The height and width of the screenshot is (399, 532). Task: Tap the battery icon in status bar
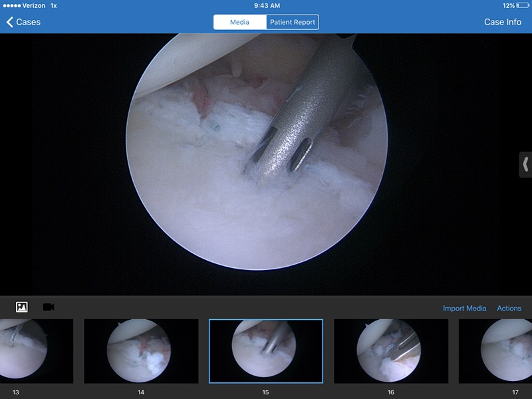pos(523,5)
